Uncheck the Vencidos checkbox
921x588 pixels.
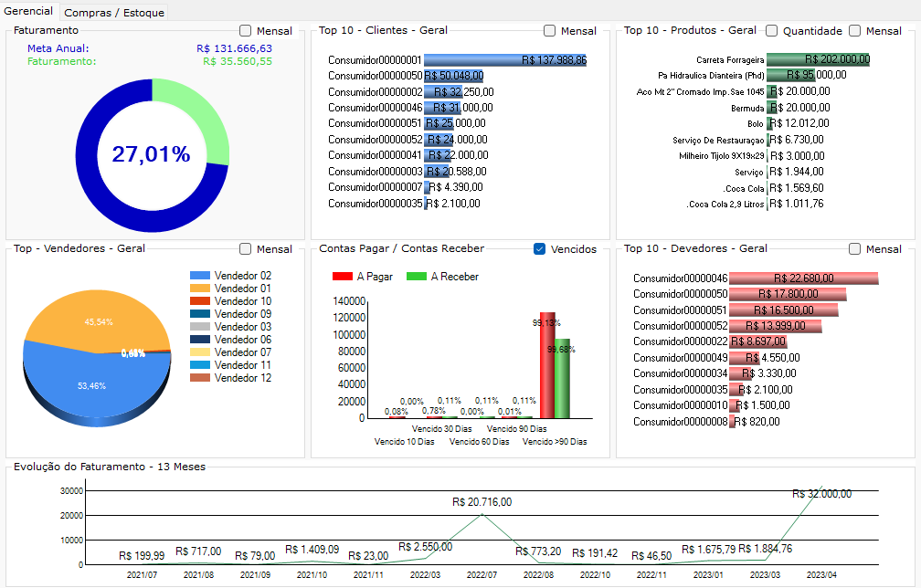[x=540, y=249]
